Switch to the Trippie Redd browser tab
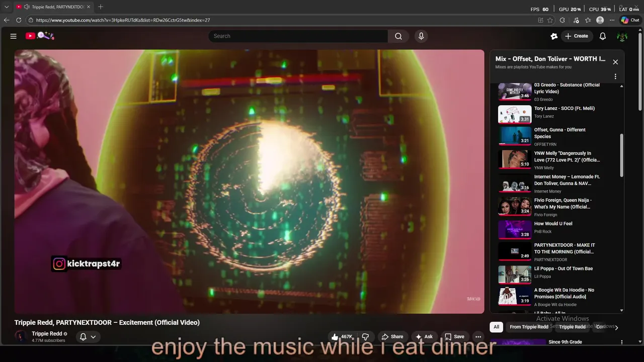Screen dimensions: 644x362 pos(53,7)
